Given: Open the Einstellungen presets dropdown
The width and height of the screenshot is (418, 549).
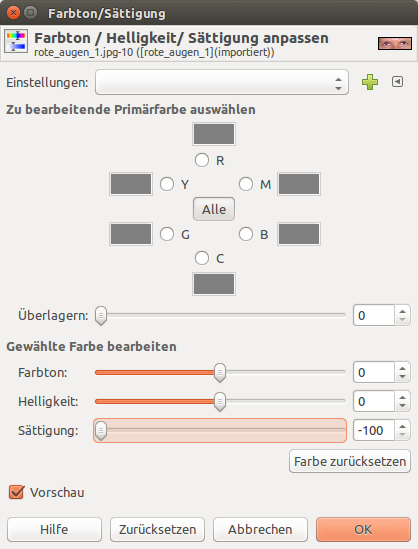Looking at the screenshot, I should [222, 82].
